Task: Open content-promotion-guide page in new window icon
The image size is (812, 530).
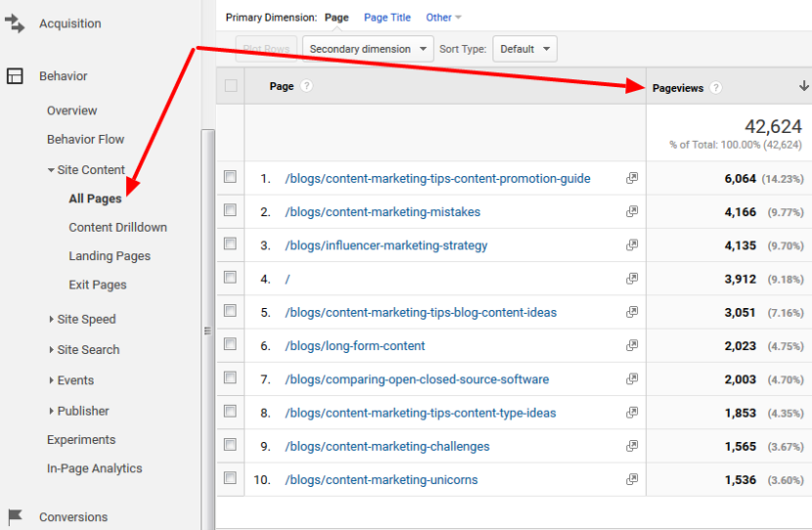Action: tap(632, 178)
